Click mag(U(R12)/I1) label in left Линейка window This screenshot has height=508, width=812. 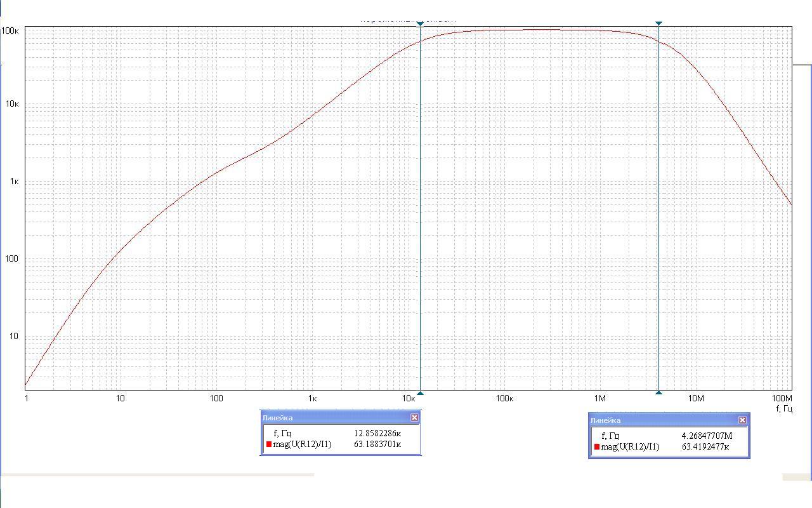302,444
